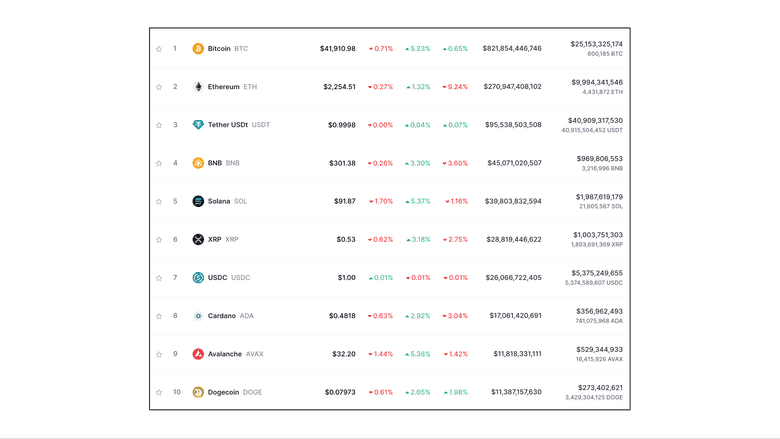The height and width of the screenshot is (439, 780).
Task: Toggle the watchlist star for USDC
Action: click(x=159, y=278)
